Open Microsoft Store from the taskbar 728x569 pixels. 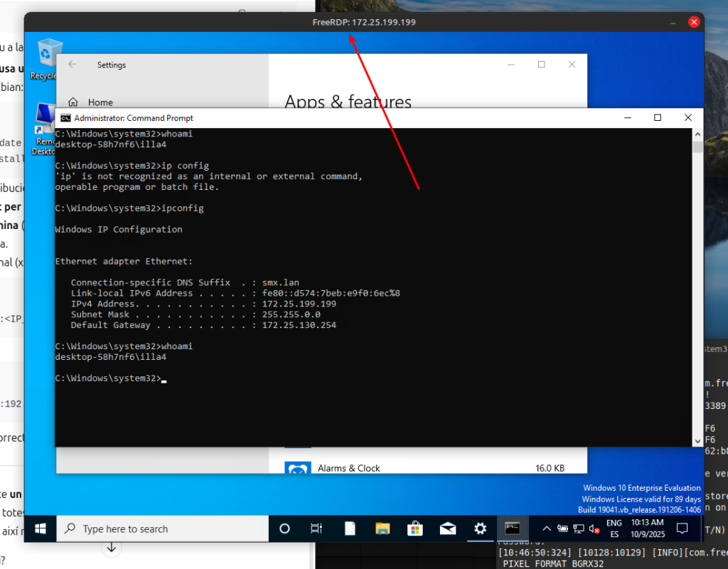point(415,528)
